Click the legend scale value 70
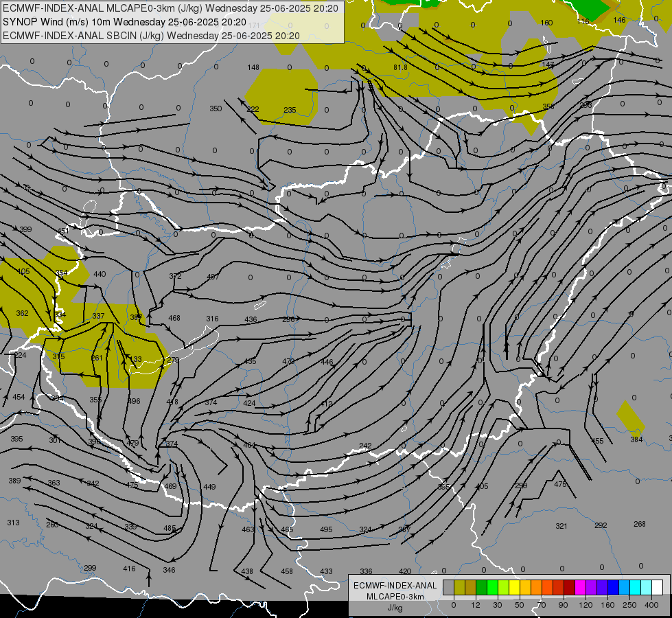The height and width of the screenshot is (618, 672). [542, 605]
